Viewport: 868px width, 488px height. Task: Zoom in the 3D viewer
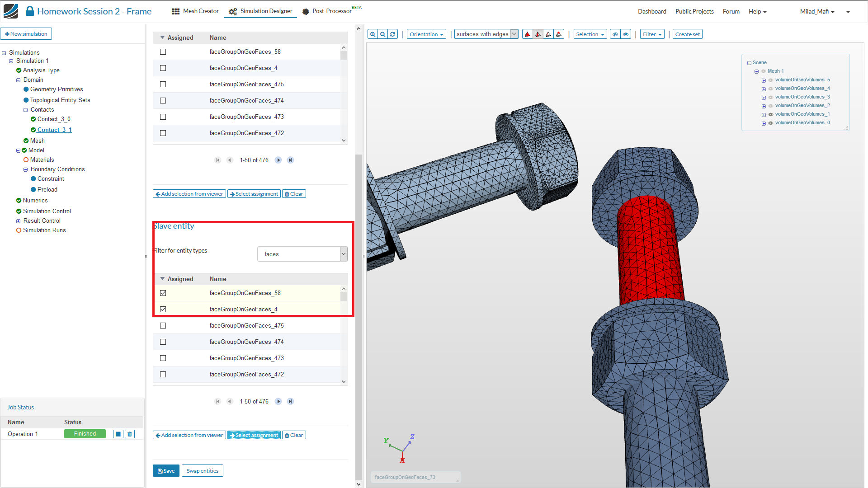click(x=373, y=34)
